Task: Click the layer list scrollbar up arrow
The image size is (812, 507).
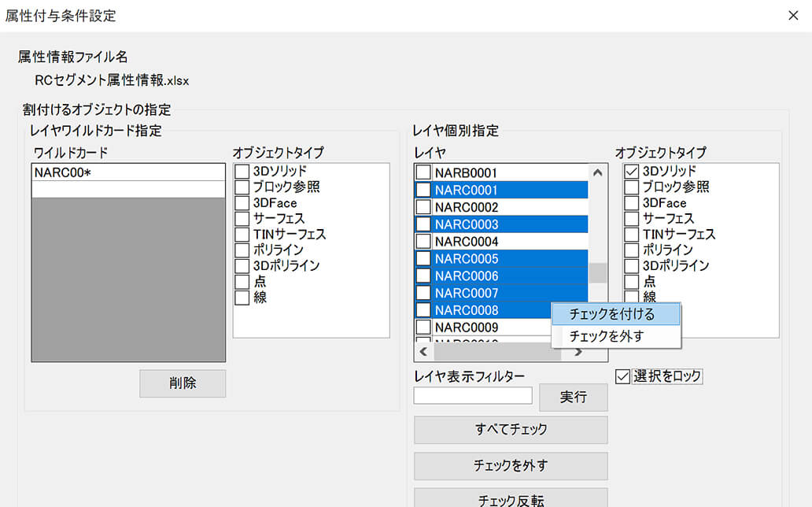Action: click(x=598, y=172)
